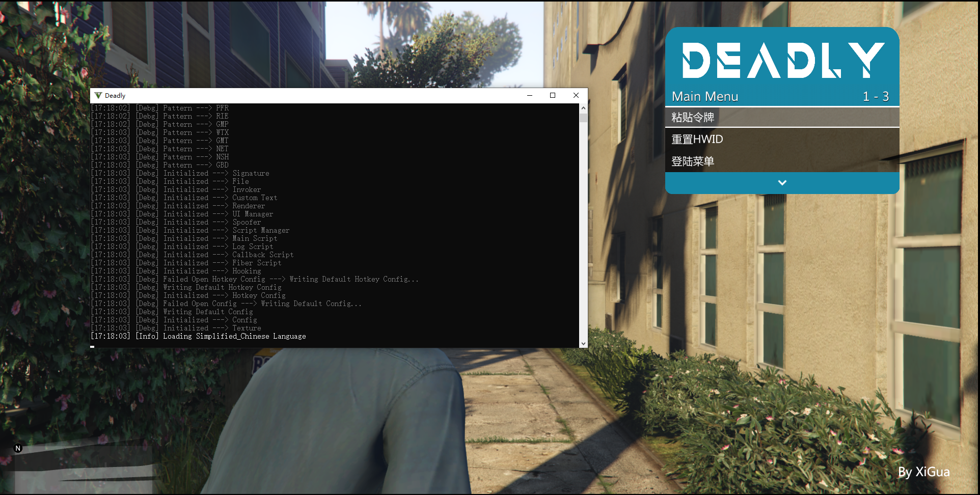Click the 'Initialized ---> UI Manager' log line
The width and height of the screenshot is (980, 495).
(x=182, y=214)
